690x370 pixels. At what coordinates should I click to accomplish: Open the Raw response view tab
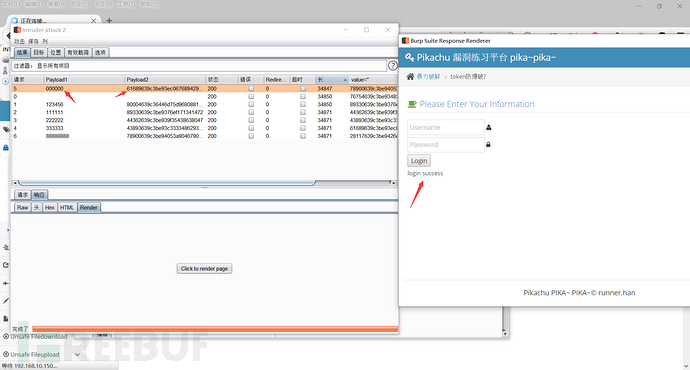tap(22, 208)
